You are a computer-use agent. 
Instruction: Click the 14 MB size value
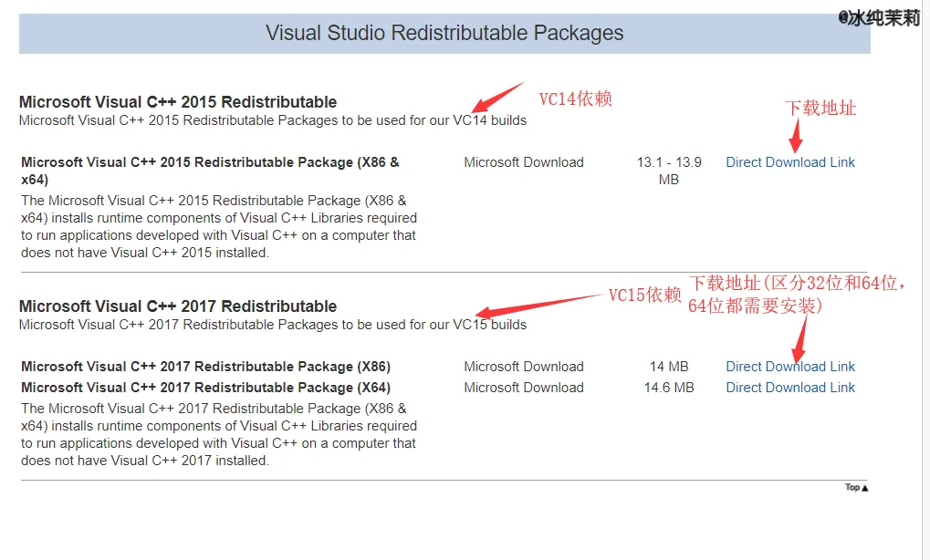pyautogui.click(x=669, y=367)
